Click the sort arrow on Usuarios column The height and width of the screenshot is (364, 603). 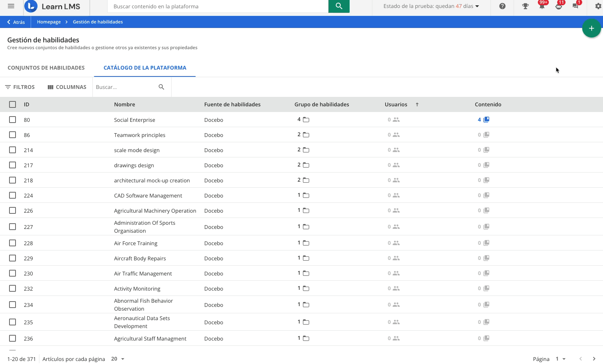point(417,104)
